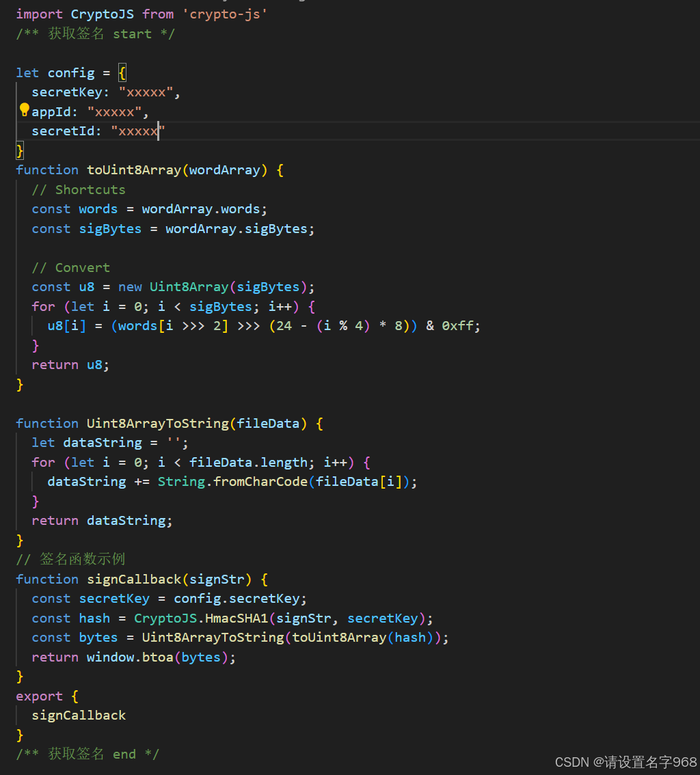Screen dimensions: 700x775
Task: Click function toUint8Array(wordArray) declaration
Action: (150, 171)
